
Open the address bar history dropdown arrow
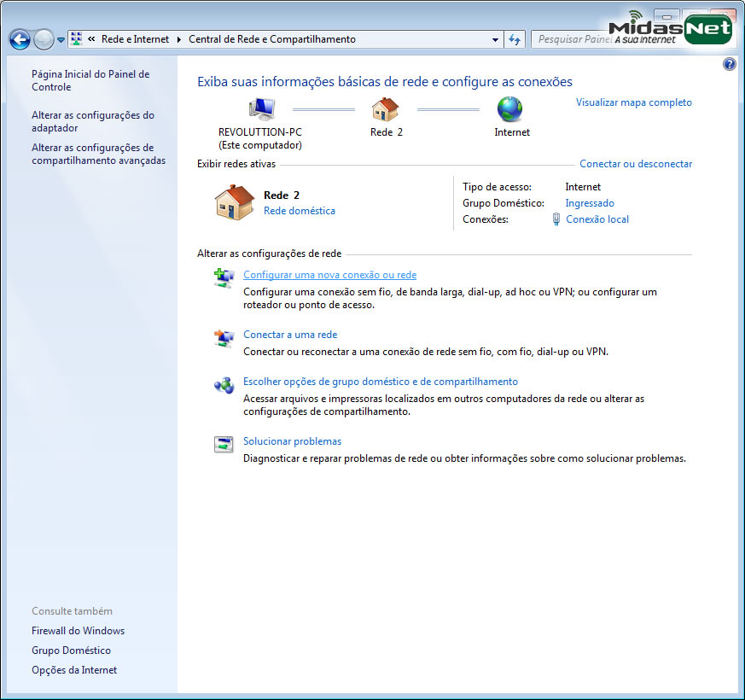tap(496, 39)
